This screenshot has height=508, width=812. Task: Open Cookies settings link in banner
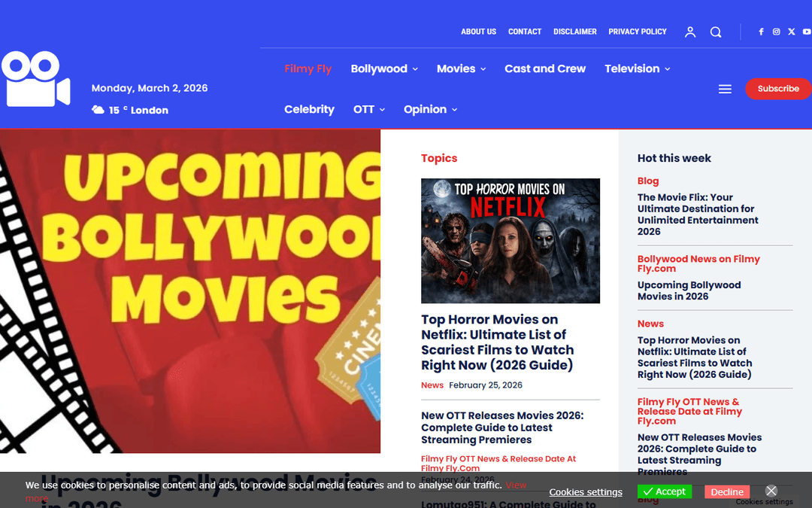(x=586, y=492)
